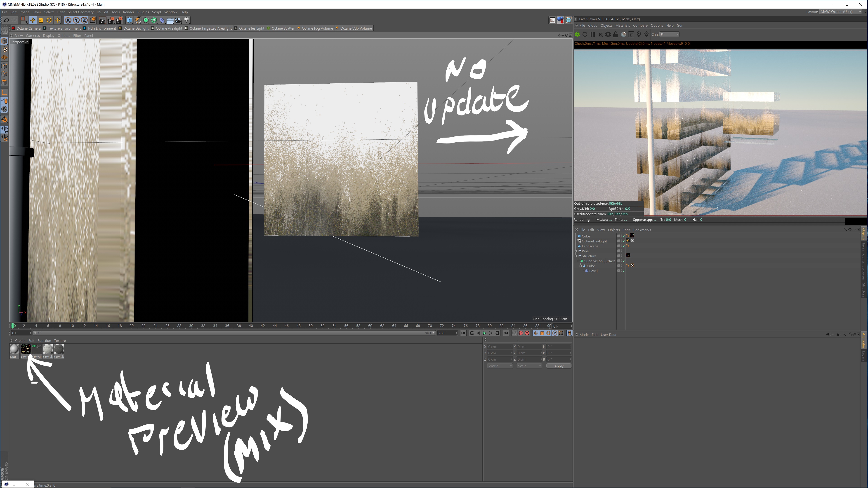
Task: Select the Rotate tool
Action: (x=49, y=20)
